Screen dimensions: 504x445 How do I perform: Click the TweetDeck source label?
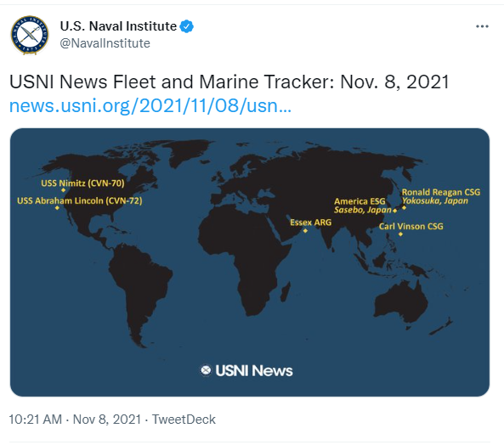(184, 420)
